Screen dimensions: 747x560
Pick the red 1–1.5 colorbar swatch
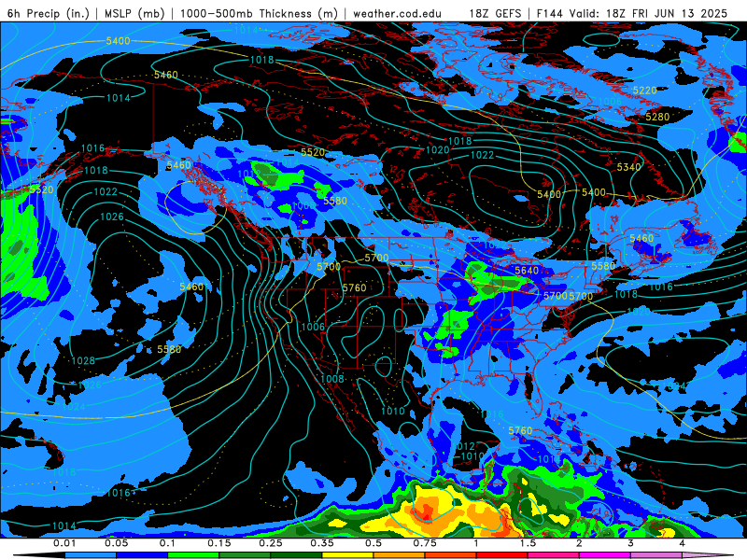click(x=502, y=555)
